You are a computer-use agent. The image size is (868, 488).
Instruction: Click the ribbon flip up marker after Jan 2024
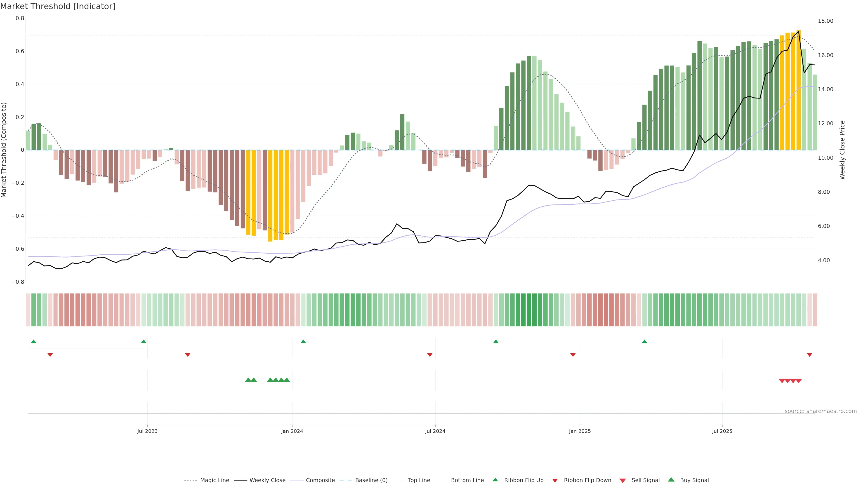[303, 342]
